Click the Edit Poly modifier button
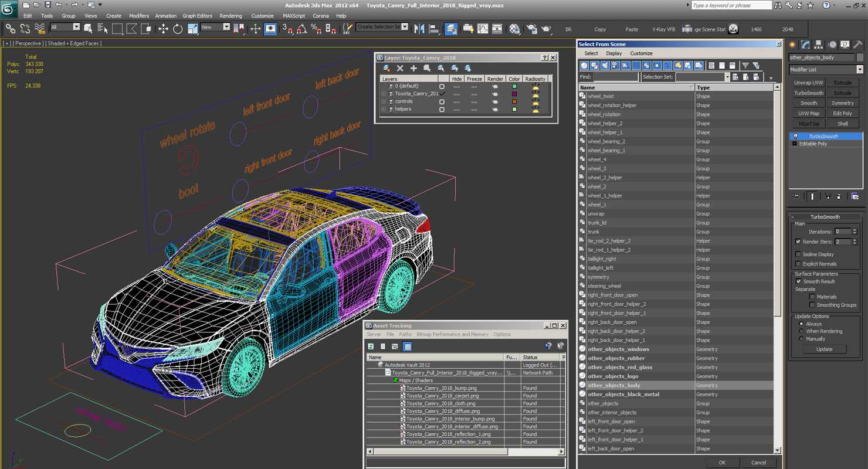Screen dimensions: 868x469 tap(843, 114)
